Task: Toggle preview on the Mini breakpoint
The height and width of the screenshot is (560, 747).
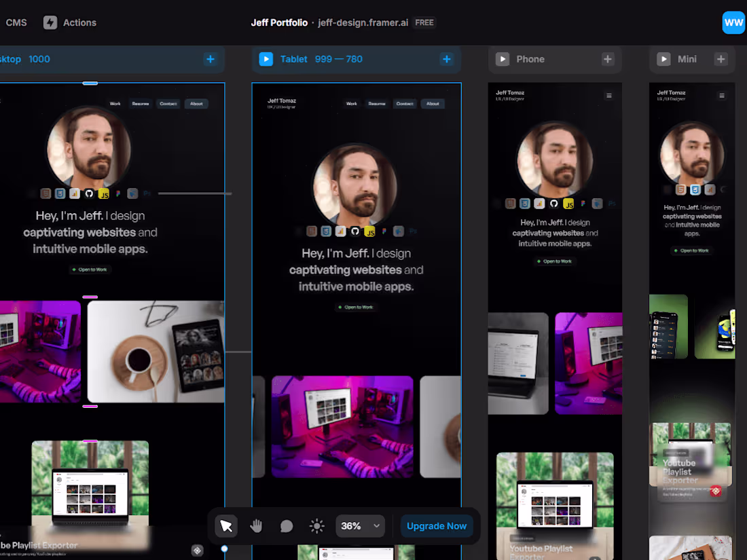Action: [663, 59]
